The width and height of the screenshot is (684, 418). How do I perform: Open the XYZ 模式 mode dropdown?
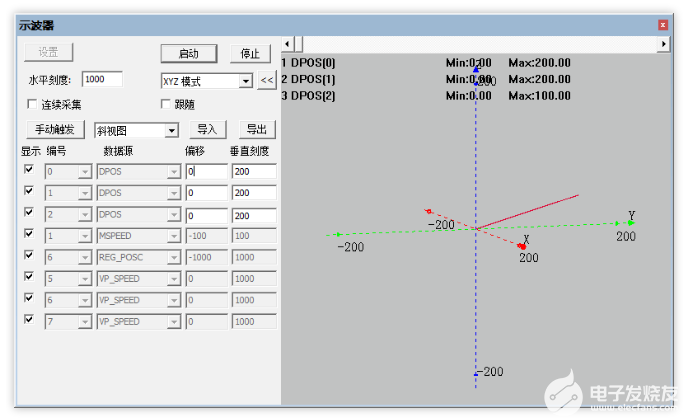[246, 81]
